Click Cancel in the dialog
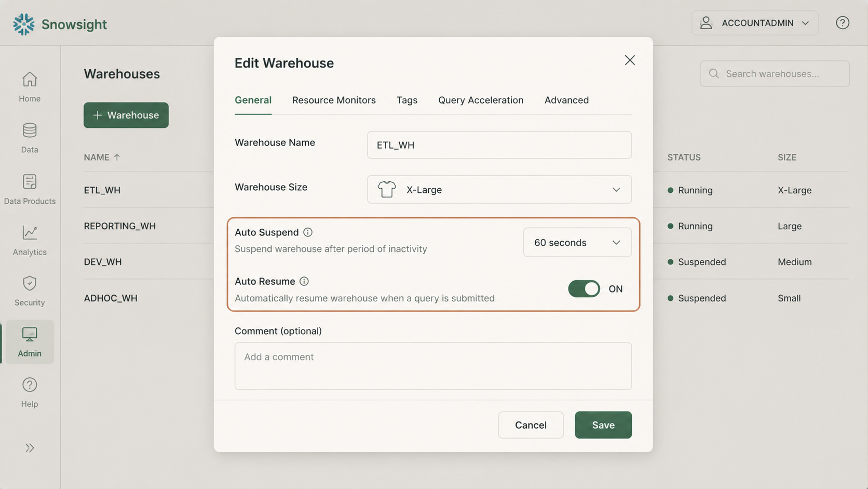 pyautogui.click(x=530, y=425)
